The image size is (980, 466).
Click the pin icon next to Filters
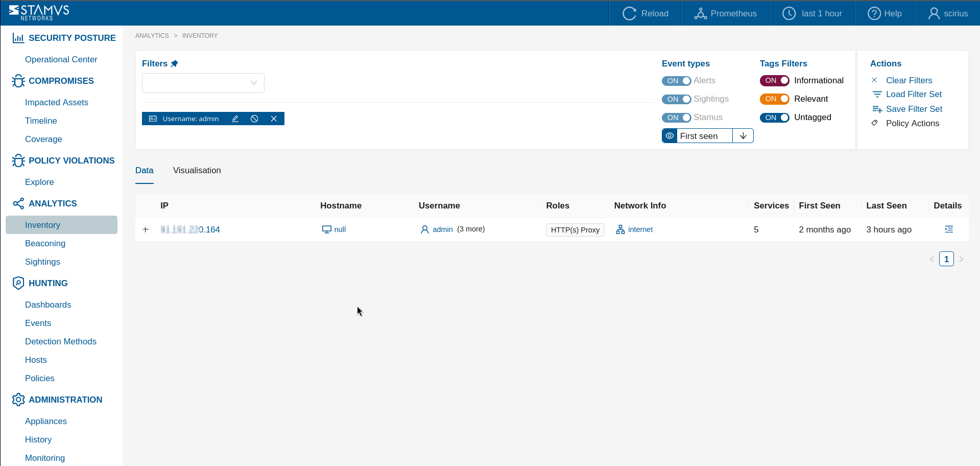pyautogui.click(x=175, y=63)
